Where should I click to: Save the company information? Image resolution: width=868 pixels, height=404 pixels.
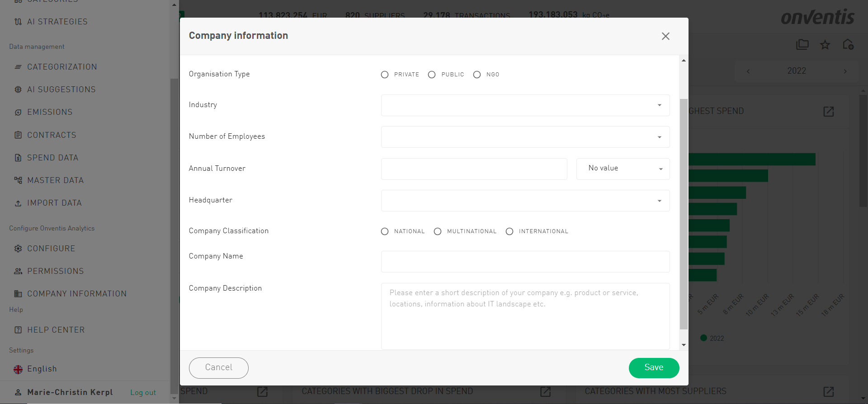(654, 368)
